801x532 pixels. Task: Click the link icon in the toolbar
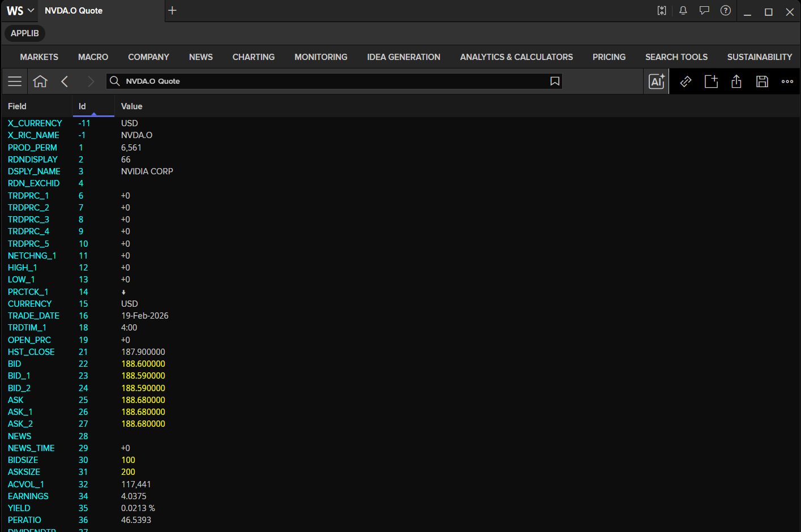(686, 81)
